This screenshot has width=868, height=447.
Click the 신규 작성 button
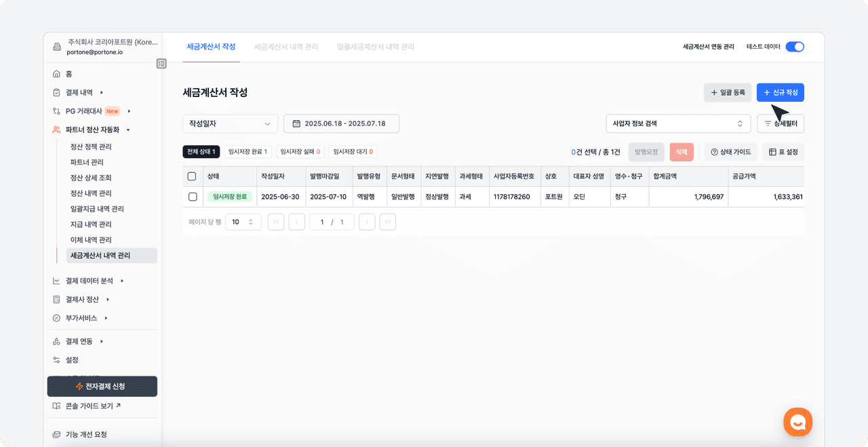[780, 92]
